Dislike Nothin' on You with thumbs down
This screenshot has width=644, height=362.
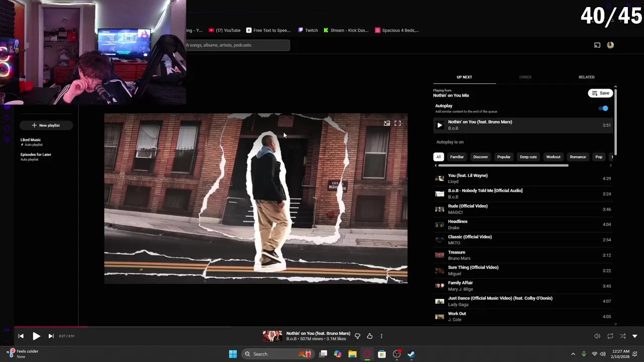pyautogui.click(x=357, y=336)
